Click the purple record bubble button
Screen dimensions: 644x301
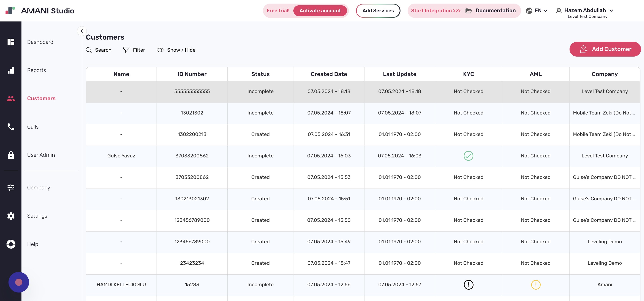pos(19,282)
